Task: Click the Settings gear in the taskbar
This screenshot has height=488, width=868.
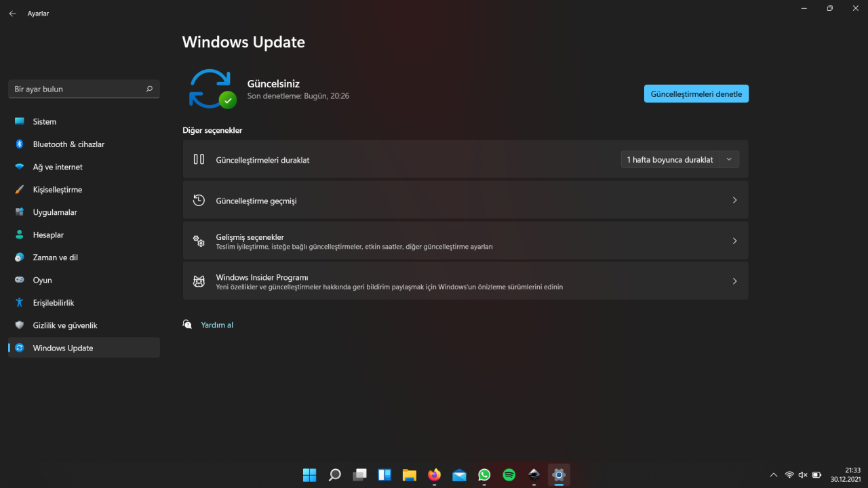Action: [559, 474]
